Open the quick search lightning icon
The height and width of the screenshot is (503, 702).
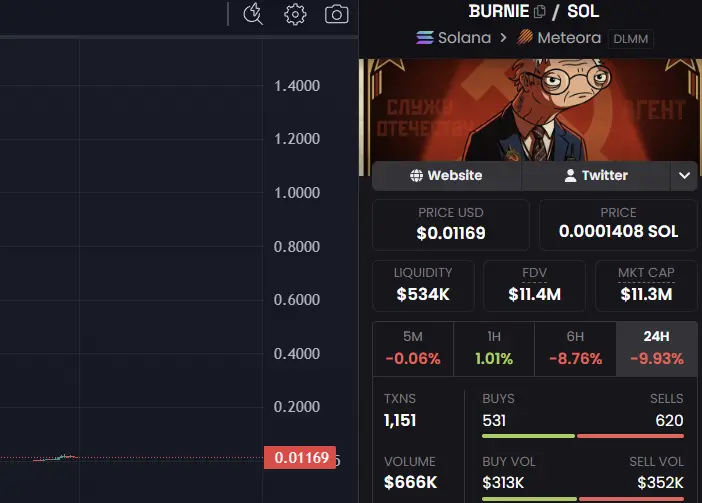(x=253, y=14)
